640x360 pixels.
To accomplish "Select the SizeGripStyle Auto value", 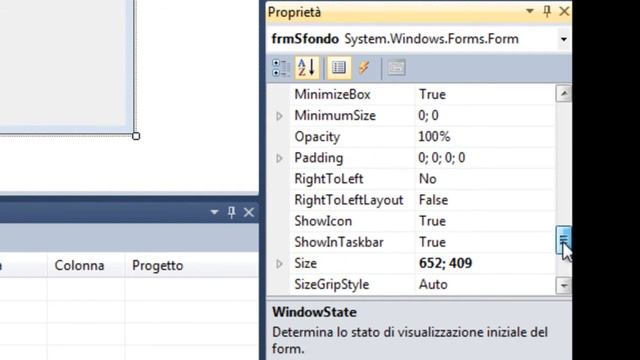I will click(433, 284).
